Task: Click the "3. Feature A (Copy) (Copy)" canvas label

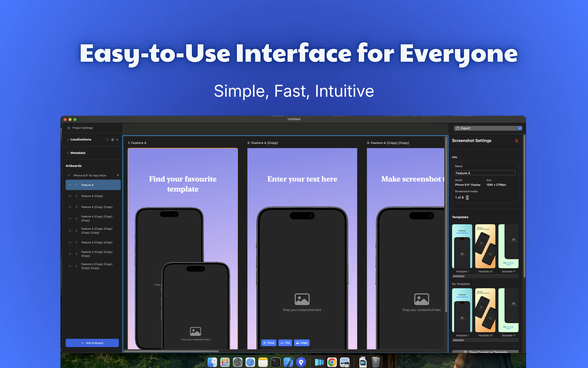Action: (x=388, y=143)
